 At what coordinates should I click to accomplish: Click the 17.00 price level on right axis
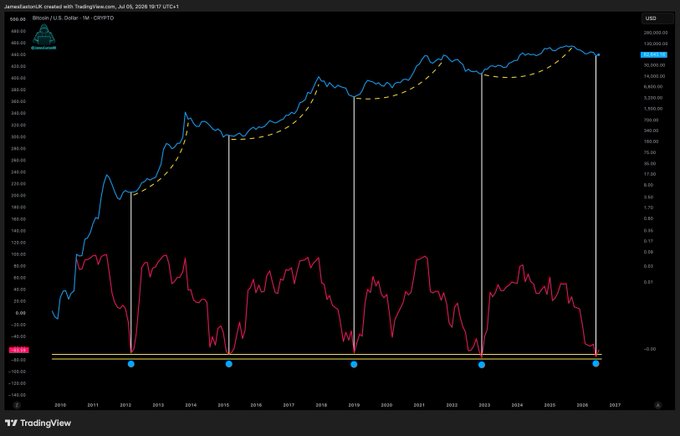point(650,174)
